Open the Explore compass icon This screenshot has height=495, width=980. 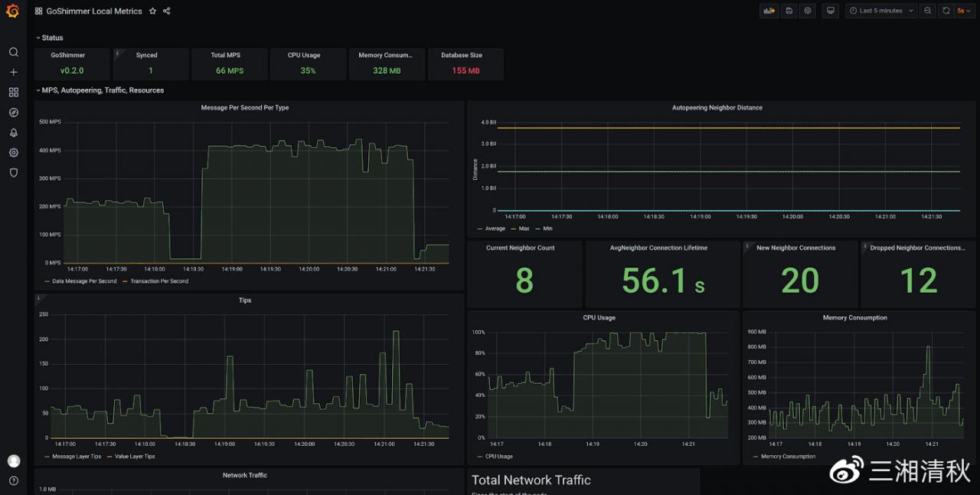click(x=13, y=113)
